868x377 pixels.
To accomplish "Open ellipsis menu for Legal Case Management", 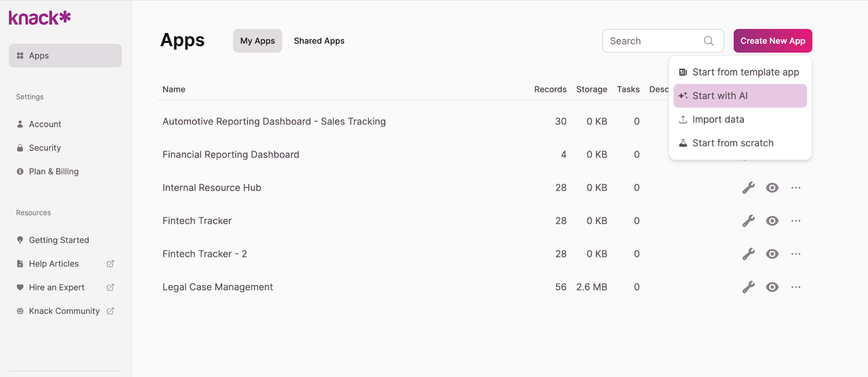I will click(x=796, y=287).
